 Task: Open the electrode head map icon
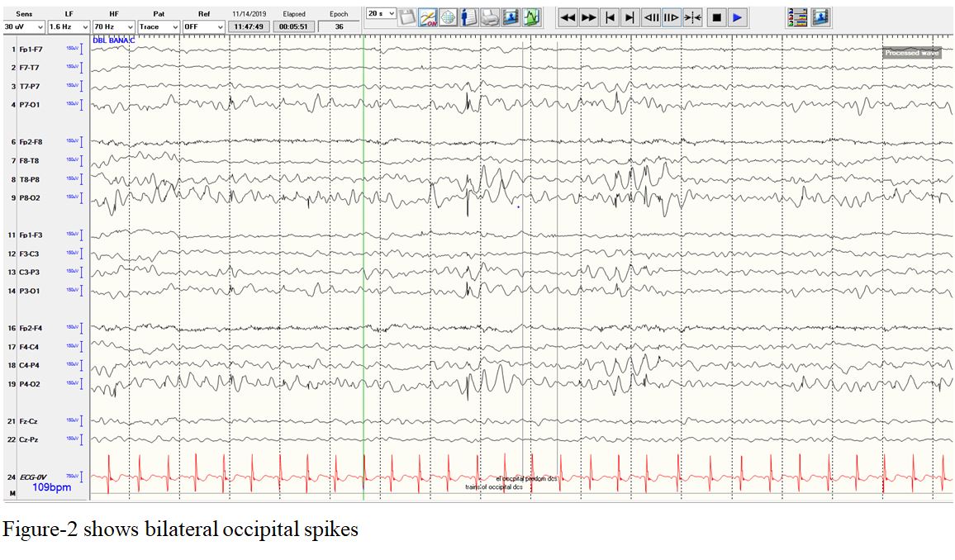coord(449,17)
